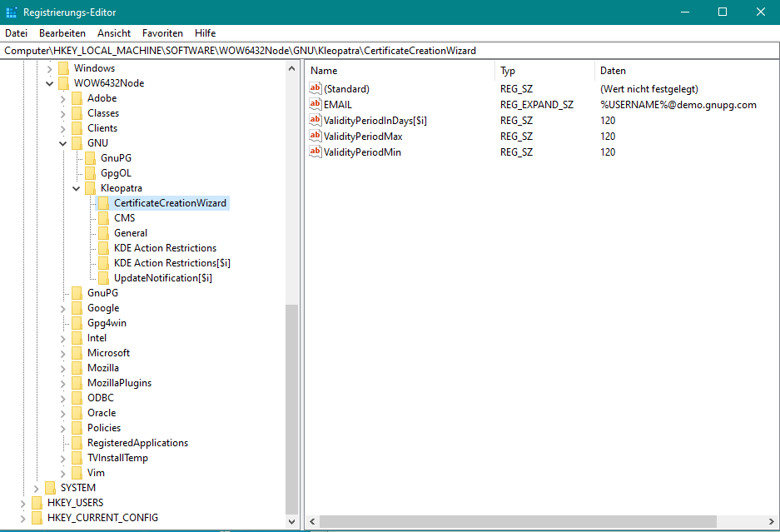The width and height of the screenshot is (780, 532).
Task: Click the Vim folder icon
Action: pyautogui.click(x=77, y=473)
